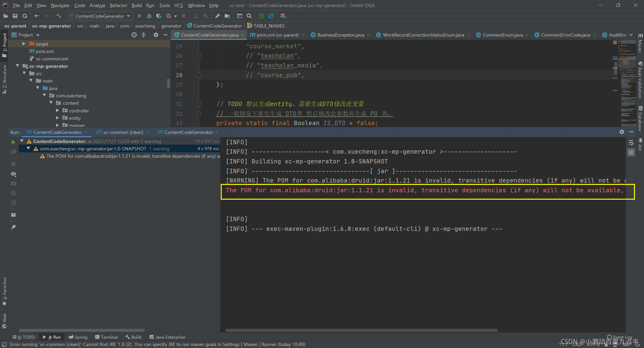Click the green monitor graph toolbar icon
This screenshot has height=348, width=644.
coord(262,16)
